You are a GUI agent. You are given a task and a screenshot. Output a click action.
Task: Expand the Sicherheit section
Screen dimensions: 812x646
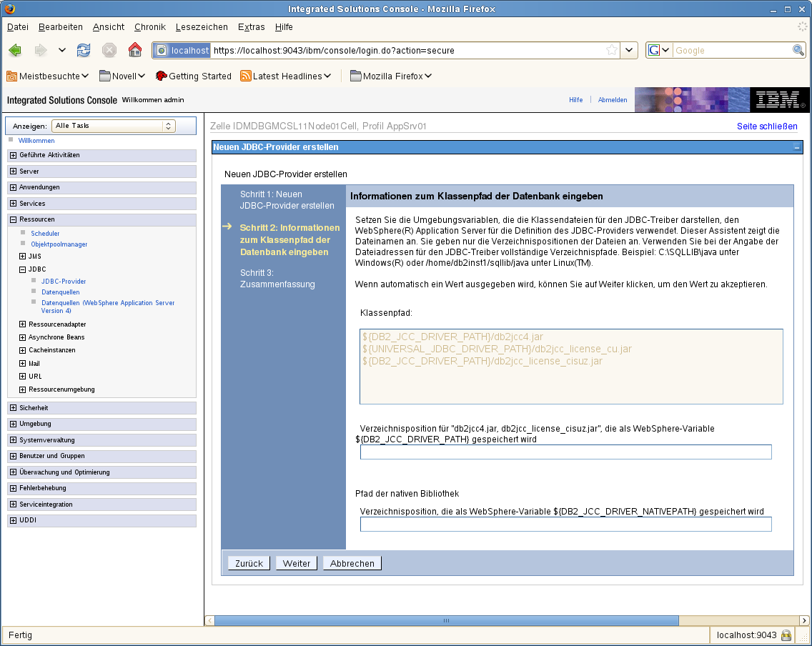[13, 408]
